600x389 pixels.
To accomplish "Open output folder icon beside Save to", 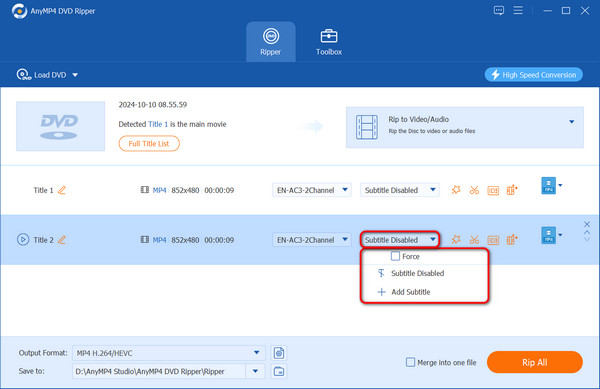I will pos(279,371).
